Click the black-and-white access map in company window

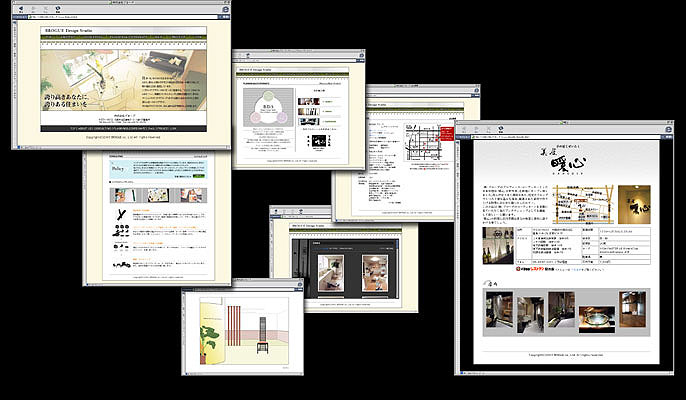[x=422, y=142]
